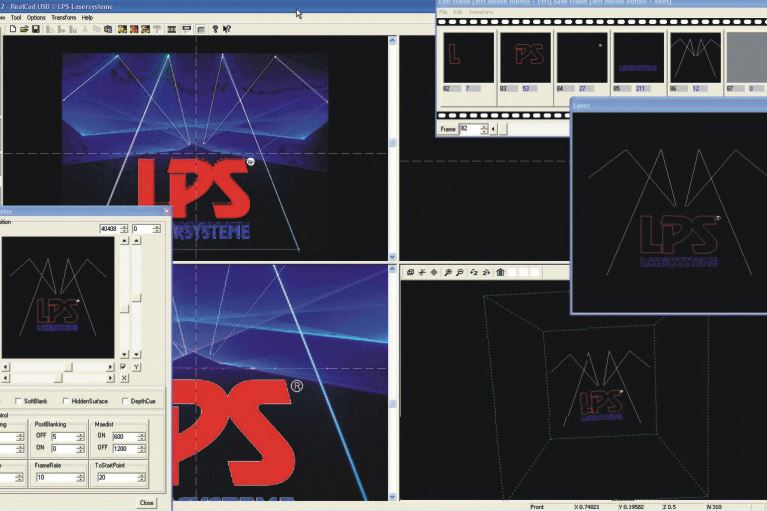Screen dimensions: 767x511
Task: Select frame 83 thumbnail showing PS
Action: (x=525, y=58)
